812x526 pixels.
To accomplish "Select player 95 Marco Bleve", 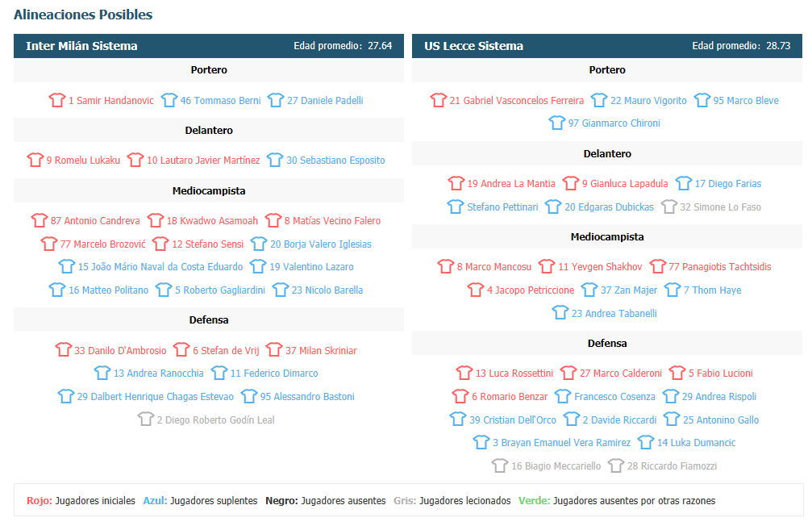I will point(746,101).
